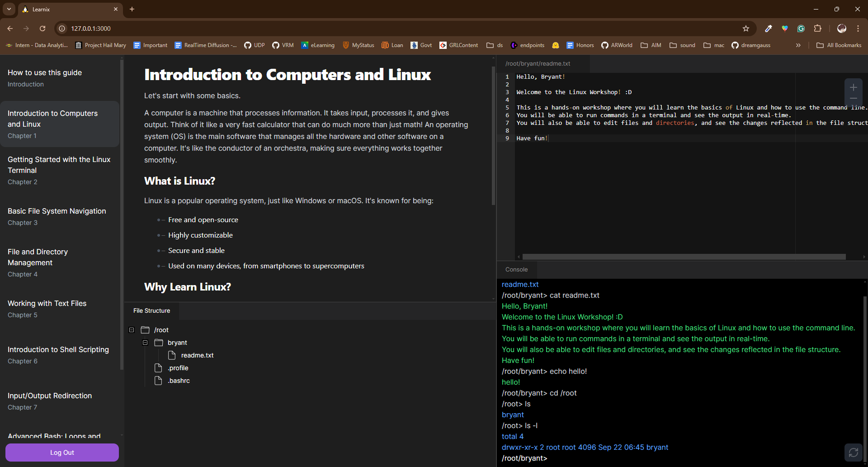The image size is (868, 467).
Task: Open the browser extensions puzzle icon
Action: [817, 29]
